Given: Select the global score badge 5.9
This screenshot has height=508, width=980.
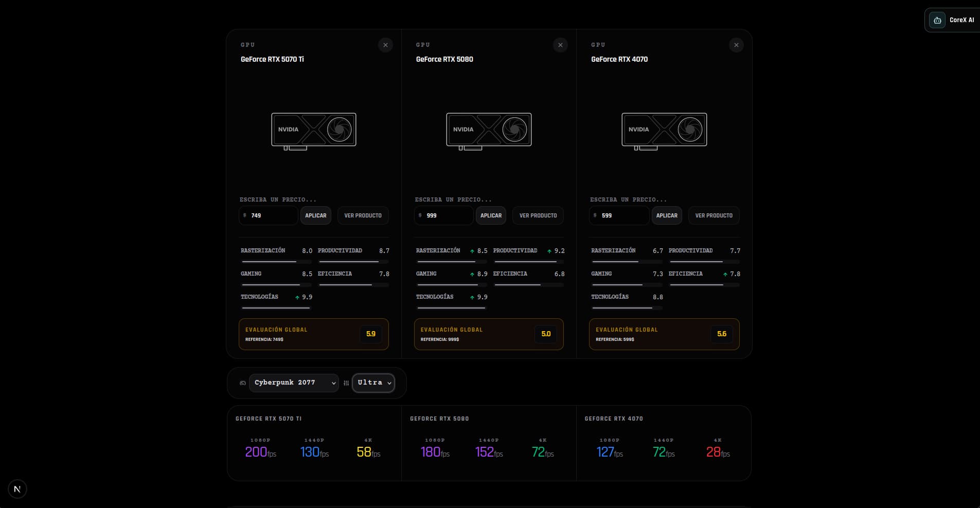Looking at the screenshot, I should click(371, 334).
